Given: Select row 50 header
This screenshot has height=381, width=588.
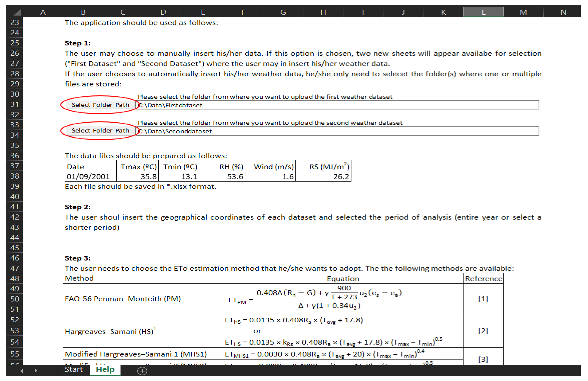Looking at the screenshot, I should pyautogui.click(x=15, y=299).
